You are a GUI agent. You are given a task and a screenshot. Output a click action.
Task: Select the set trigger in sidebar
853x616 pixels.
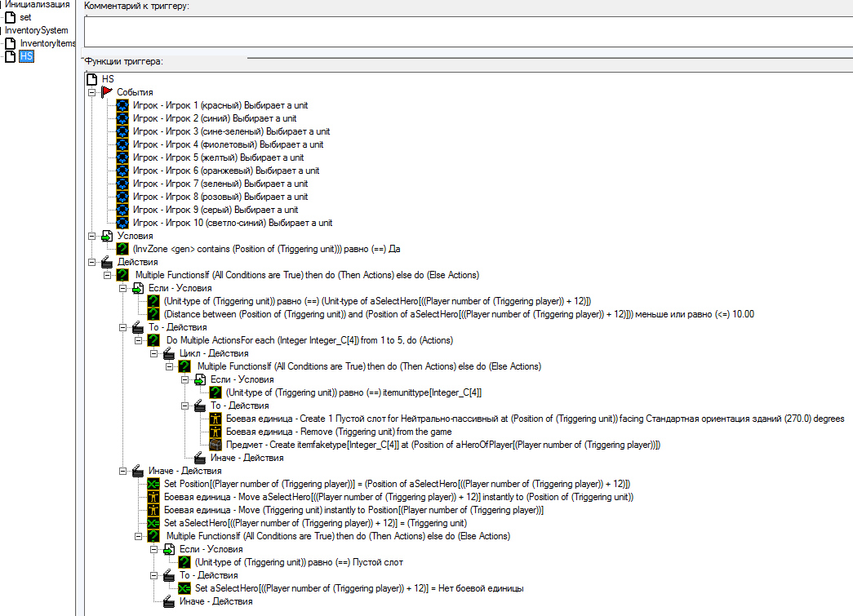tap(25, 17)
